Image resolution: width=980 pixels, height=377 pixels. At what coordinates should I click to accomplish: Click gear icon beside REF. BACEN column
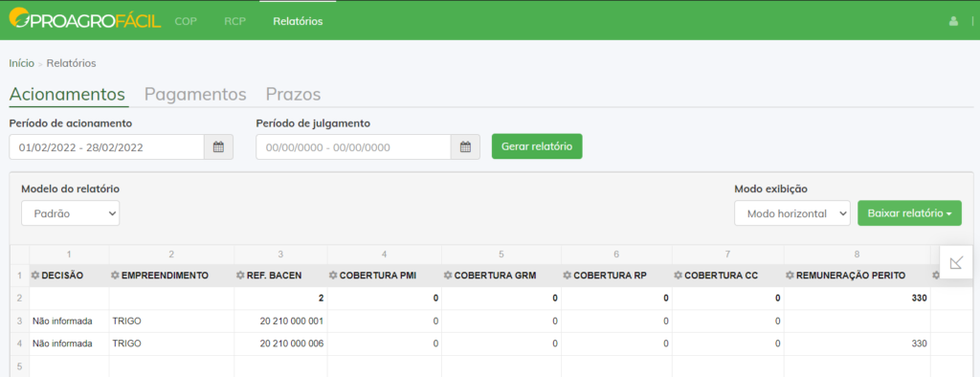click(240, 275)
